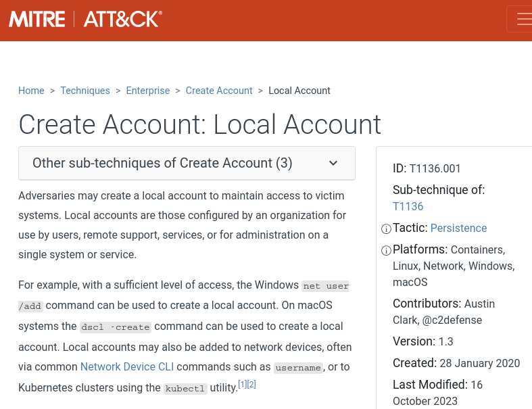Click the Version: 1.3 text
The height and width of the screenshot is (409, 532).
422,341
